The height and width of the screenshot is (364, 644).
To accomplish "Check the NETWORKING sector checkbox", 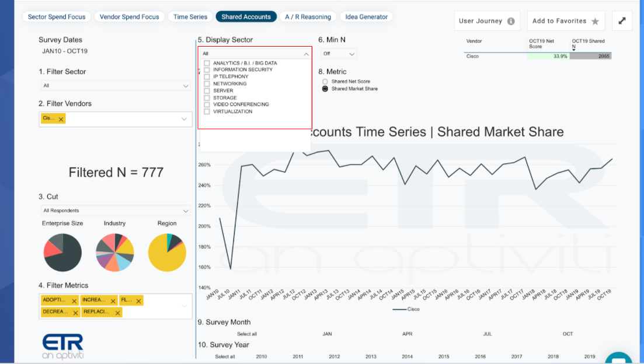I will (207, 84).
